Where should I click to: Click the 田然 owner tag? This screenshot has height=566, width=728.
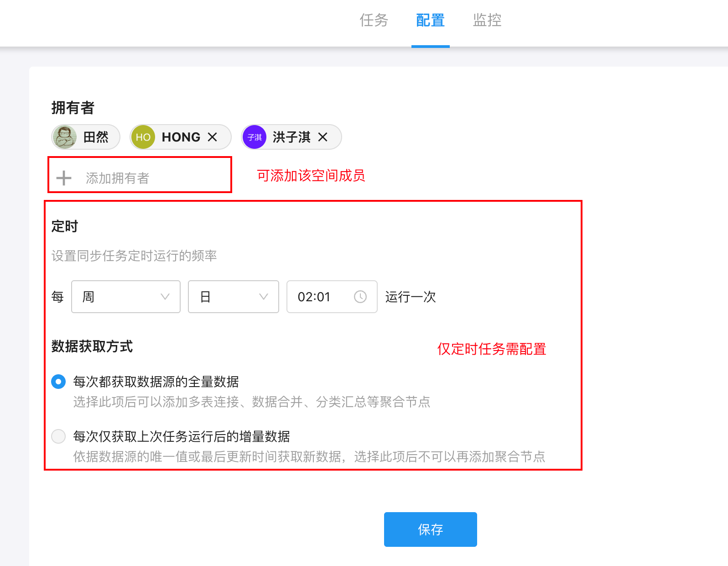tap(96, 137)
